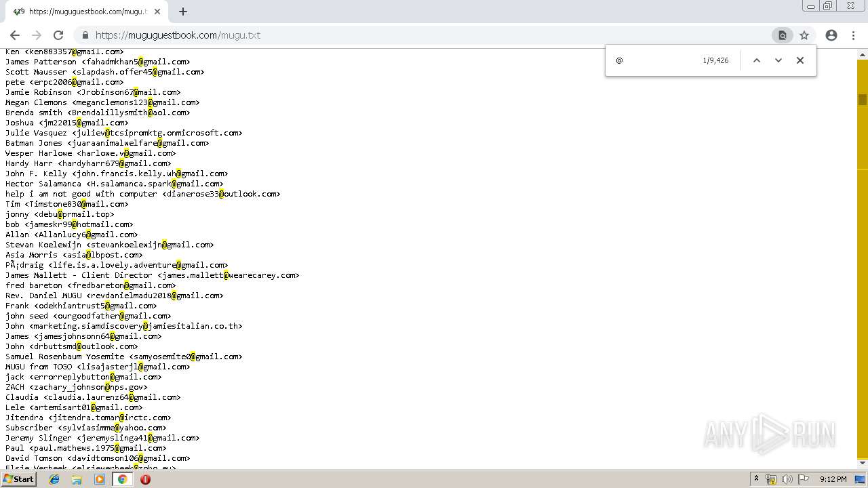Screen dimensions: 868x488
Task: Open the Windows Start menu
Action: pyautogui.click(x=18, y=479)
